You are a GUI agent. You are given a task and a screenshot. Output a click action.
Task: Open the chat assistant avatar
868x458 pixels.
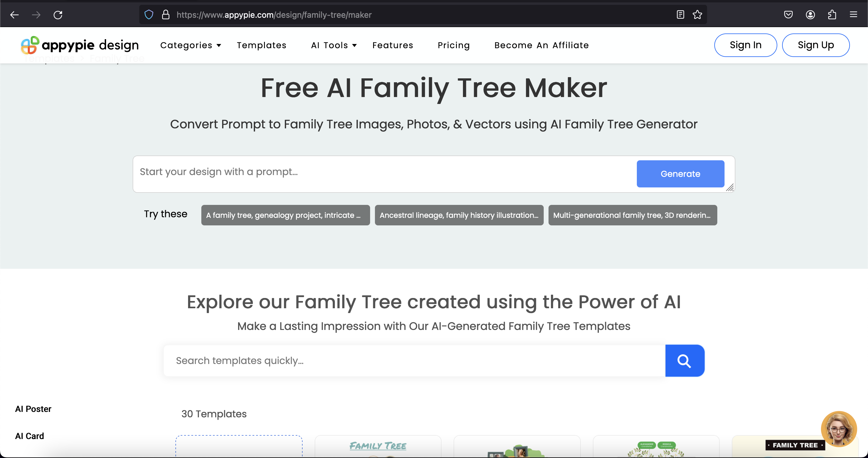[839, 429]
